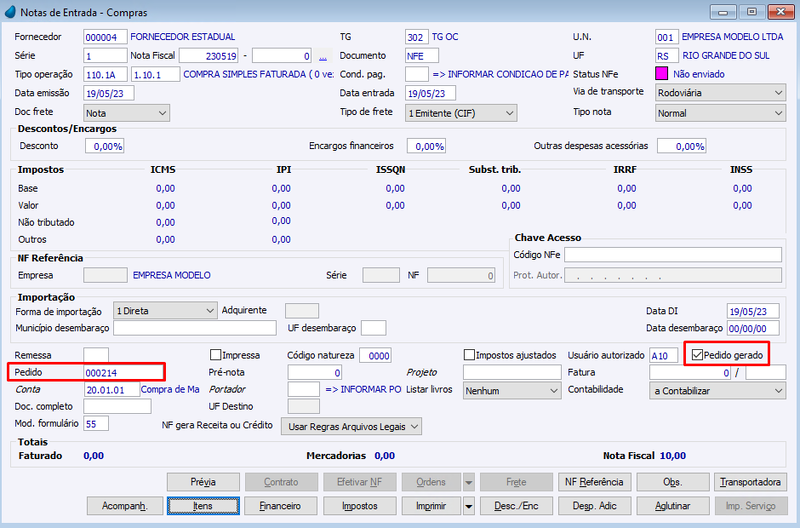Click the UF field RS
This screenshot has width=800, height=528.
pyautogui.click(x=667, y=56)
